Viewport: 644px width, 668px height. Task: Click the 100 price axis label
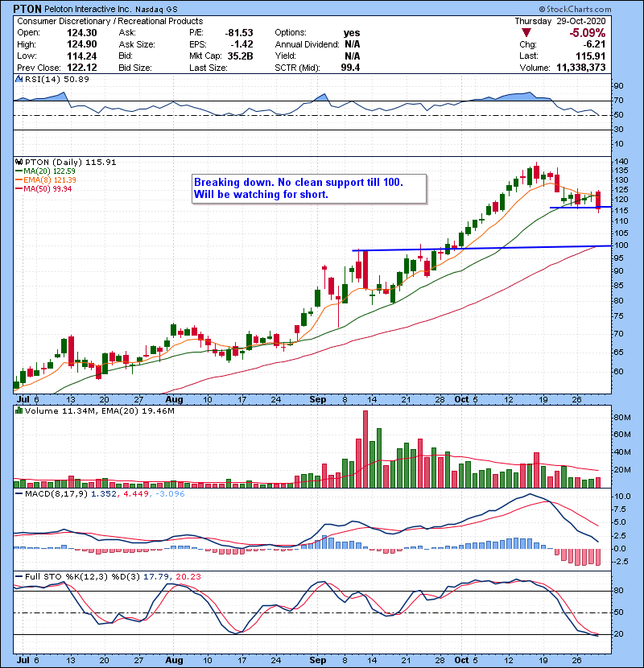pos(621,245)
